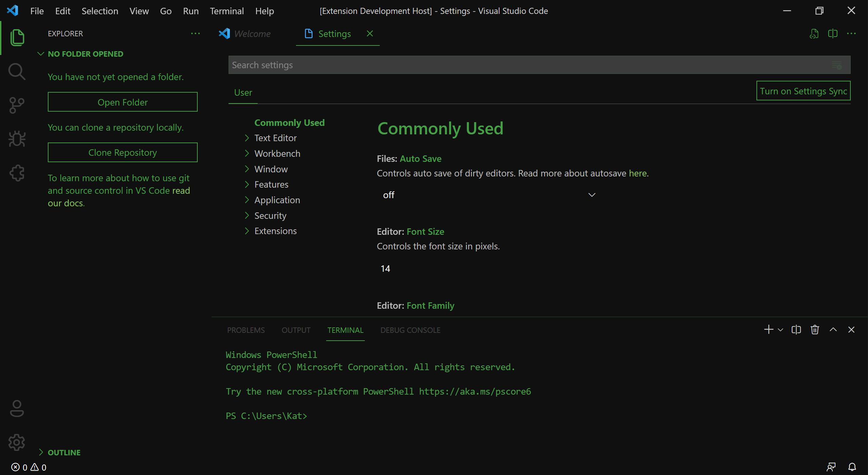Click the Open Folder button
Screen dimensions: 868x475
(122, 102)
